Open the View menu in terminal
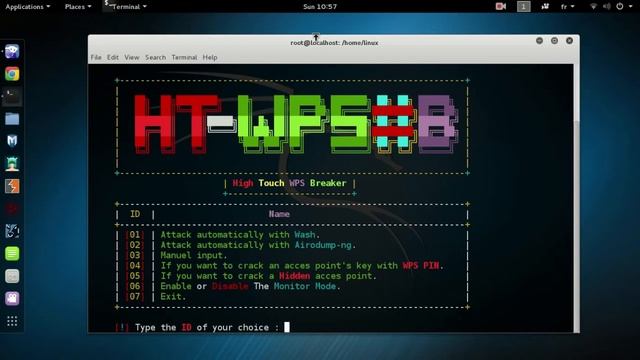The width and height of the screenshot is (640, 360). pyautogui.click(x=132, y=58)
